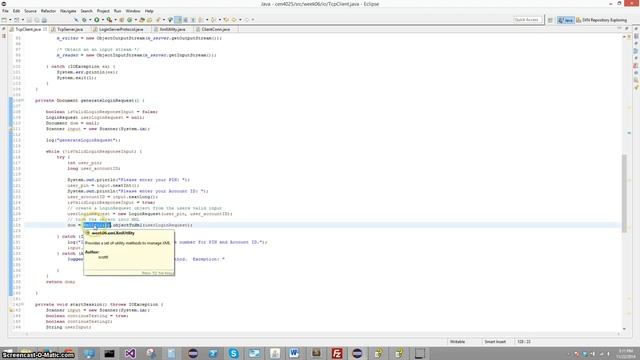Open the Project menu
The image size is (640, 360).
click(x=103, y=11)
